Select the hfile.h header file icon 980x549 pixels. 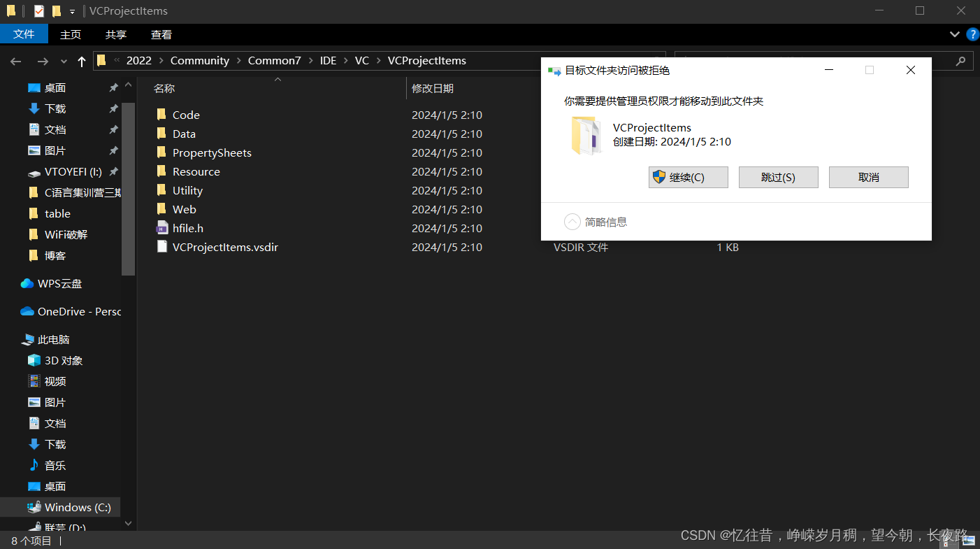(x=161, y=228)
